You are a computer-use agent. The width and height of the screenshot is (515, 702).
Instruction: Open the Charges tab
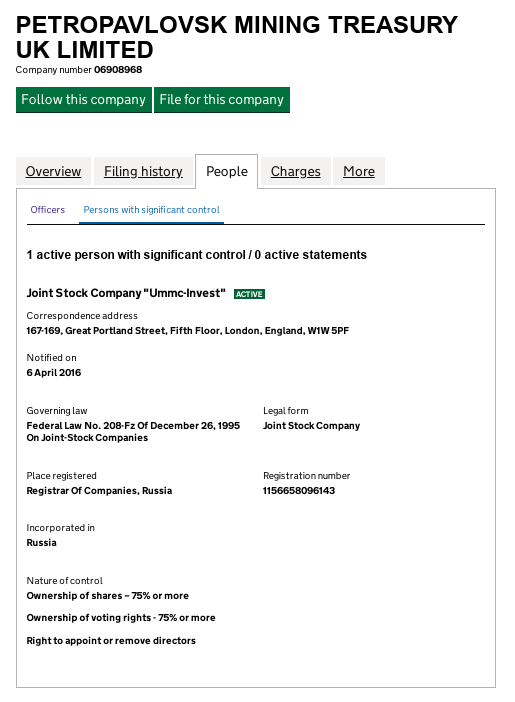point(296,171)
